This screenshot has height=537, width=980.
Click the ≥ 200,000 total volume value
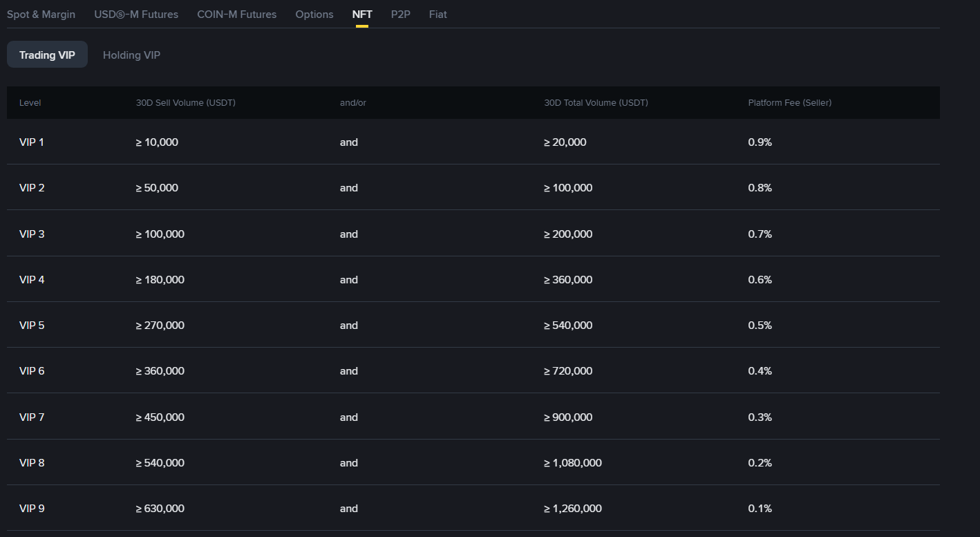(568, 234)
